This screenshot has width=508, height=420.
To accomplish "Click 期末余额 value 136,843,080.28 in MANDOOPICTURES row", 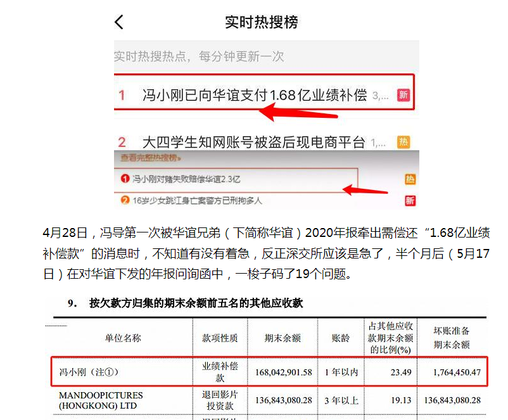I will (284, 400).
